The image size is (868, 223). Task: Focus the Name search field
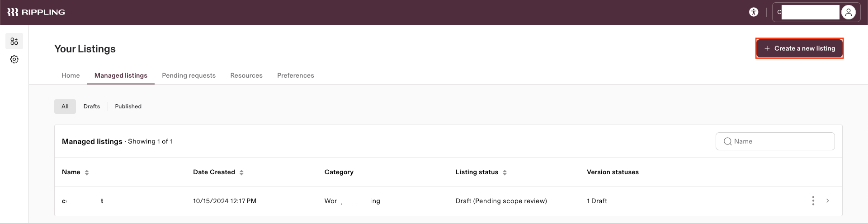[775, 141]
